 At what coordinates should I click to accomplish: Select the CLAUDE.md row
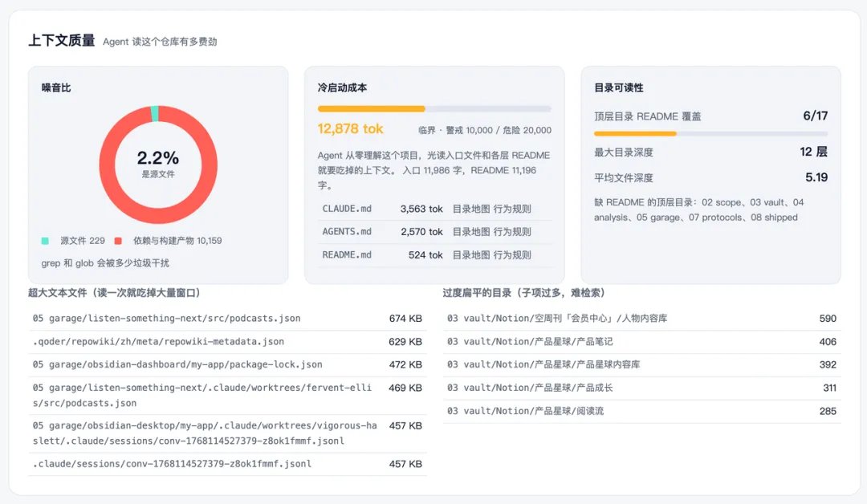(x=434, y=209)
